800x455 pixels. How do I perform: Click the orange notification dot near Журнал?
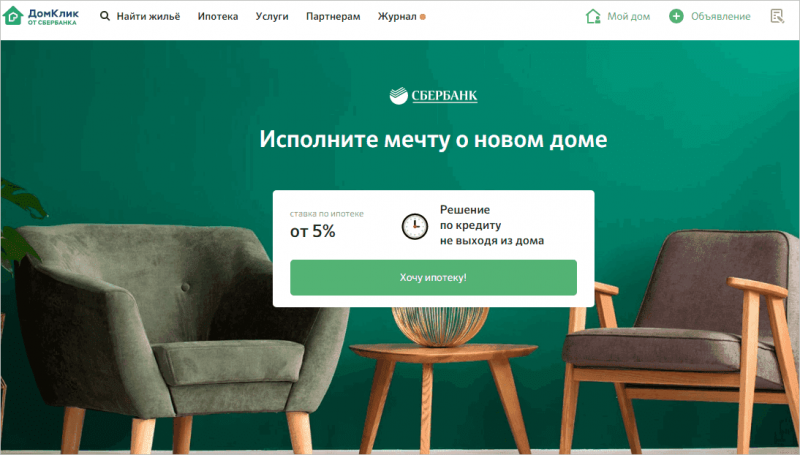(x=422, y=17)
